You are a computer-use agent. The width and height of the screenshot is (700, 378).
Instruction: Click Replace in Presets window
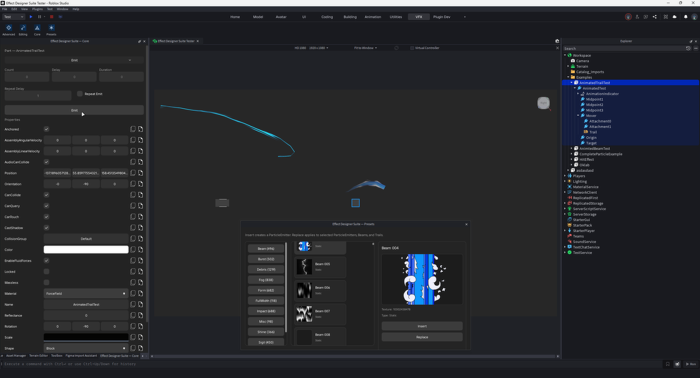(x=422, y=337)
